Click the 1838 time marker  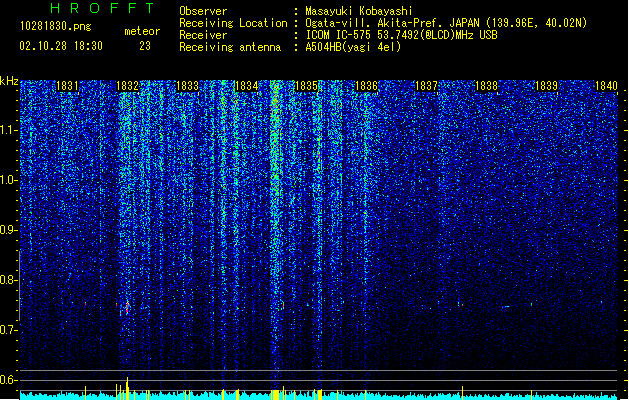(x=486, y=86)
